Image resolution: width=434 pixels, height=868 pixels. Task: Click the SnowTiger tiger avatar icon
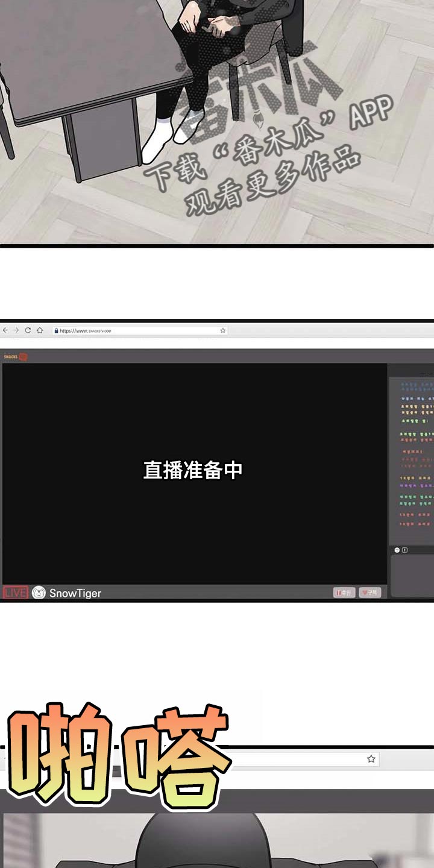coord(39,593)
